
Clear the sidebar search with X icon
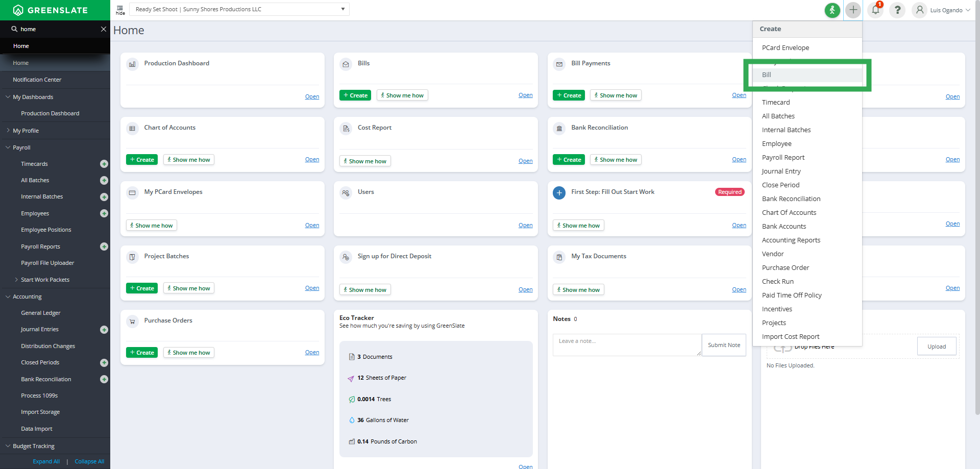click(104, 29)
